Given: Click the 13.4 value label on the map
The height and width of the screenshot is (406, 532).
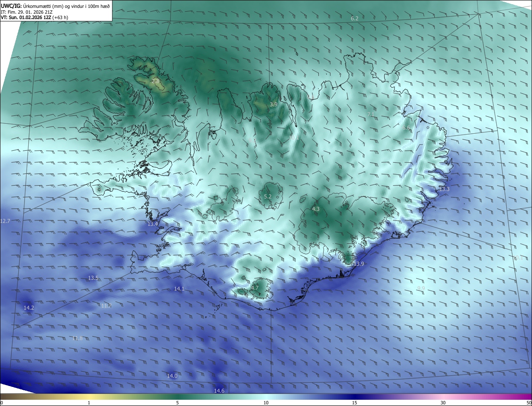Looking at the screenshot, I should tap(153, 224).
